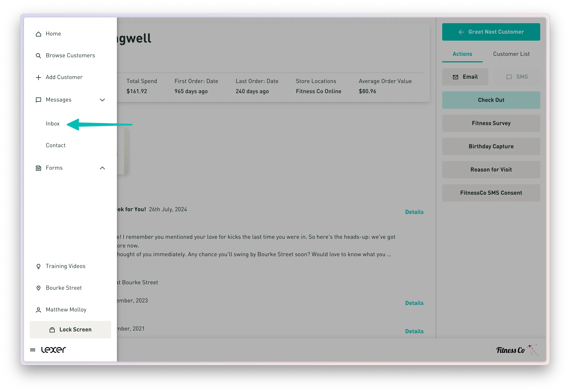Click the Check Out button
Image resolution: width=570 pixels, height=392 pixels.
[x=491, y=100]
